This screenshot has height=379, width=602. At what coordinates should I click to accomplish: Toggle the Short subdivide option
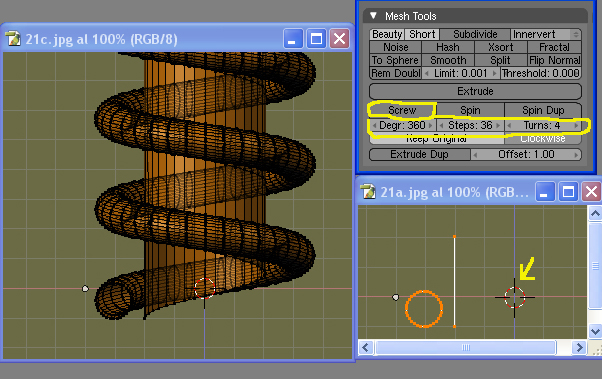[422, 35]
